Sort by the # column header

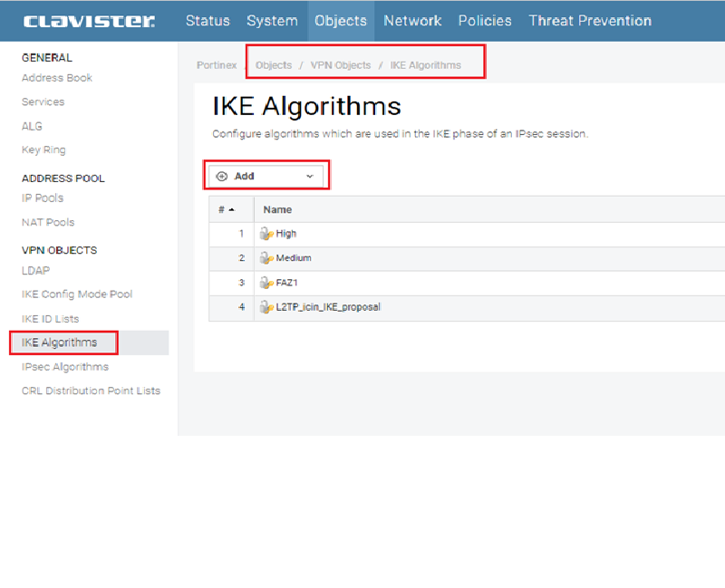[x=225, y=209]
